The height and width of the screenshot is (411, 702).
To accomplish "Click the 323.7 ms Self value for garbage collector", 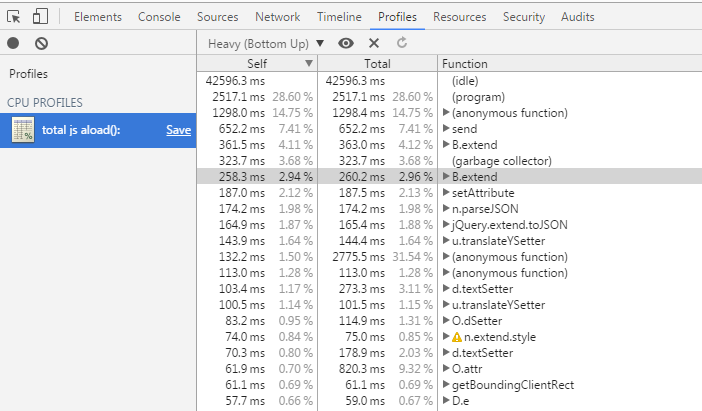I will coord(242,161).
